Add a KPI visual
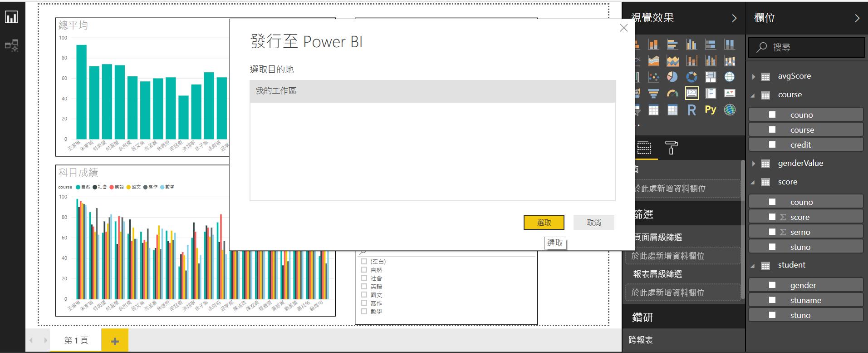This screenshot has width=868, height=353. (730, 94)
